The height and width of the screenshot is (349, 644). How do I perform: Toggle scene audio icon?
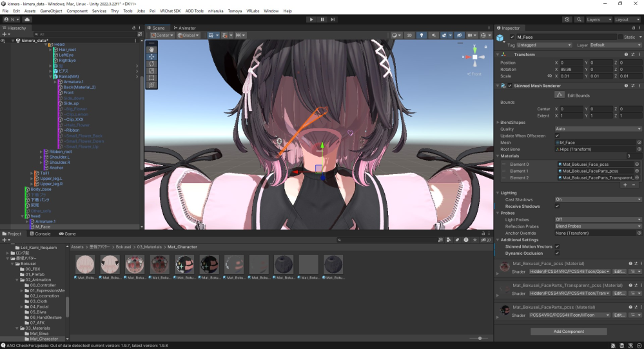[x=433, y=35]
